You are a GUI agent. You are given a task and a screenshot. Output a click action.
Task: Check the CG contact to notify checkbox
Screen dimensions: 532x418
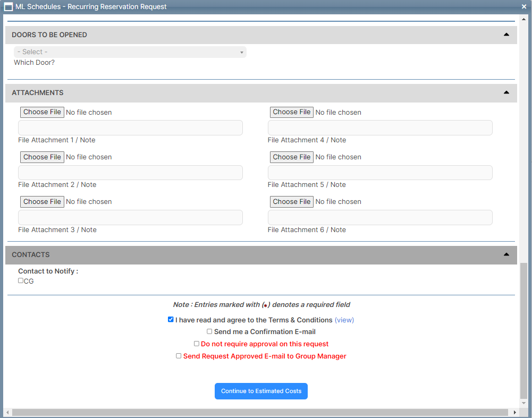click(x=21, y=280)
